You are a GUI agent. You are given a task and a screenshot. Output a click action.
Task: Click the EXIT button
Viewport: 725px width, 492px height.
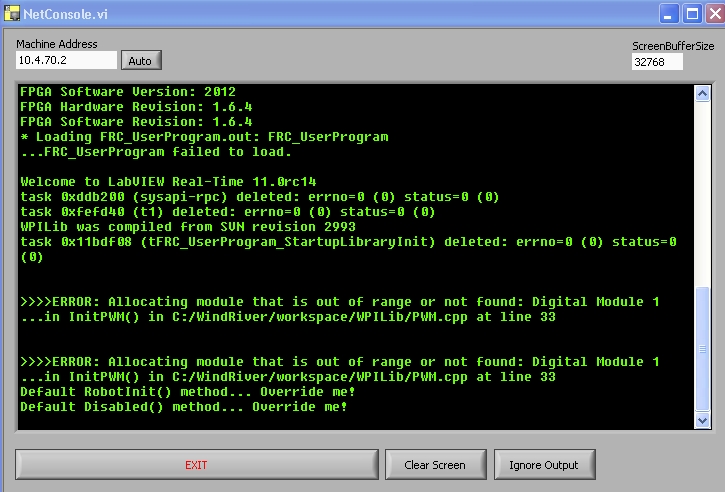point(197,465)
